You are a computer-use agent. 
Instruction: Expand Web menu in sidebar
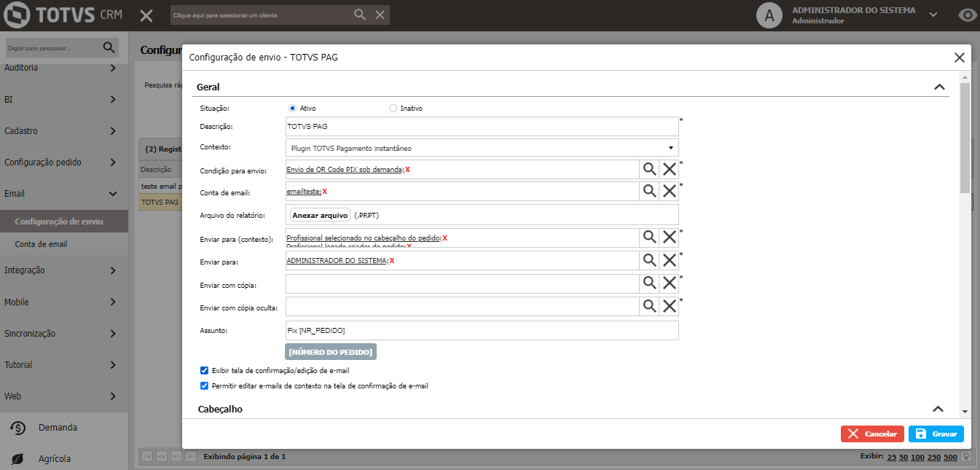click(112, 396)
